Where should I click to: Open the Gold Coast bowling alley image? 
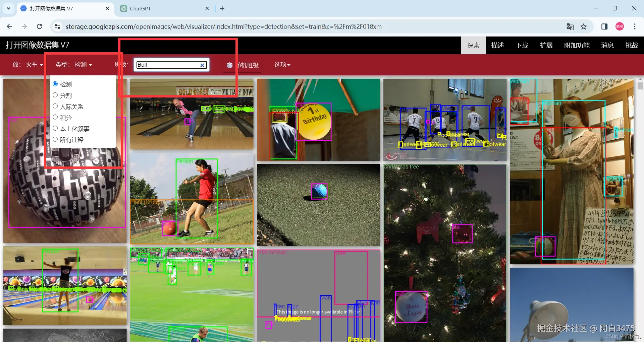click(x=192, y=114)
